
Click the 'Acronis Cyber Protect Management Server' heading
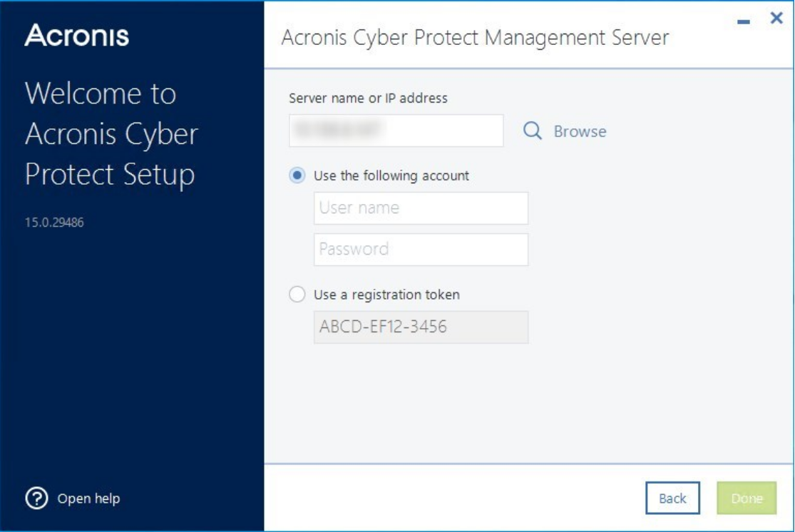coord(475,38)
